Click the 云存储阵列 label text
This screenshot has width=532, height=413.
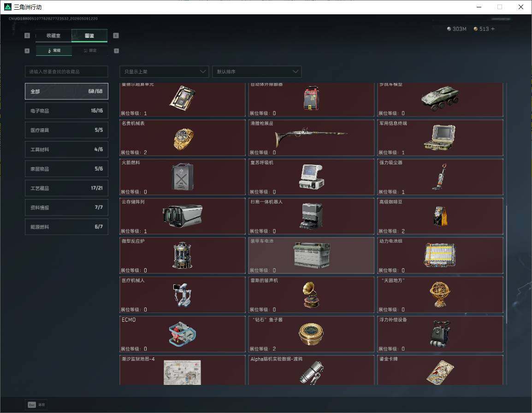(133, 201)
